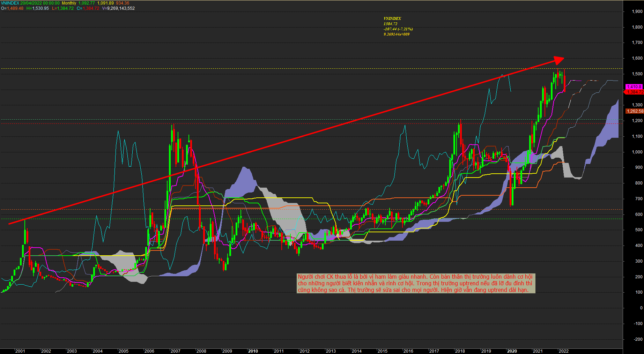
Task: Click the magenta price tag 1,410.8
Action: pyautogui.click(x=634, y=86)
